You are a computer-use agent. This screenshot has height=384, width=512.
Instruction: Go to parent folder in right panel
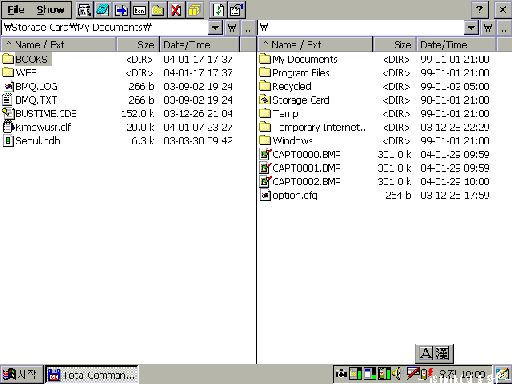click(504, 28)
